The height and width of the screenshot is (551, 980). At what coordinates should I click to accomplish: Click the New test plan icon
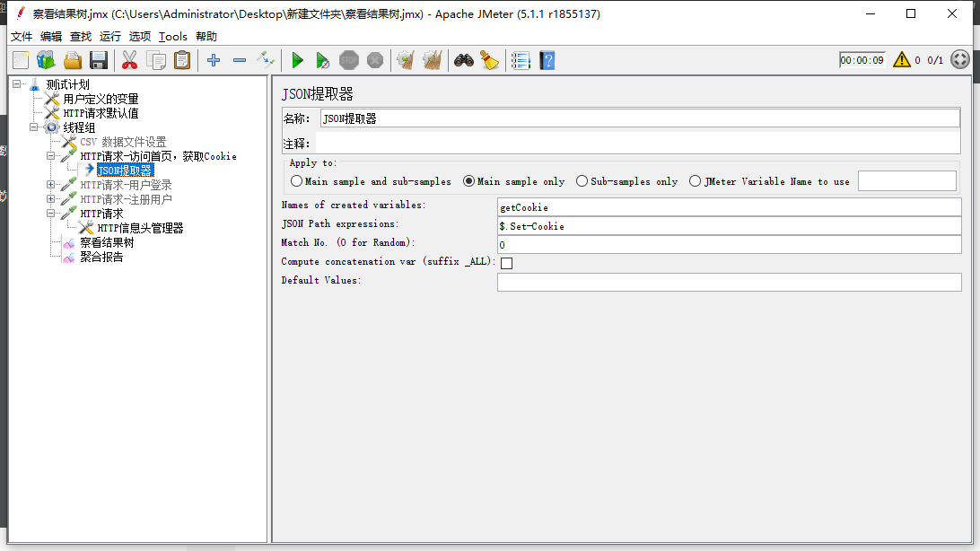pos(21,61)
